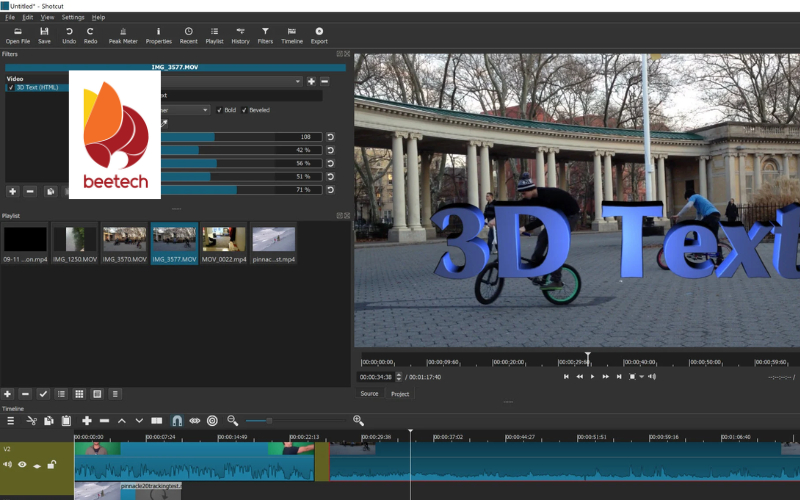This screenshot has height=500, width=800.
Task: Reset the 108 value slider
Action: [x=331, y=137]
